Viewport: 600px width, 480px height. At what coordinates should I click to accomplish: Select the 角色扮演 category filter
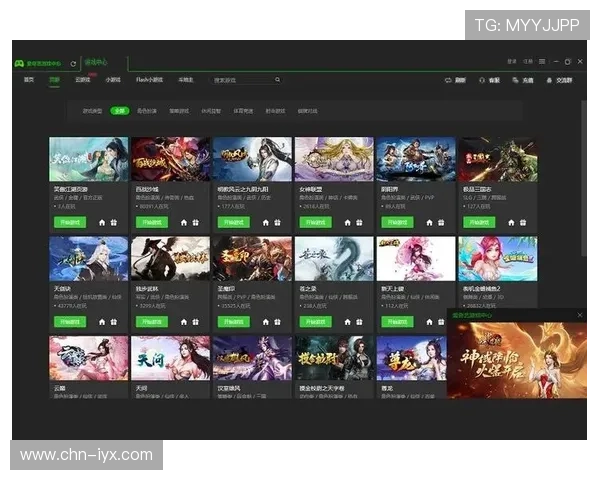[147, 111]
